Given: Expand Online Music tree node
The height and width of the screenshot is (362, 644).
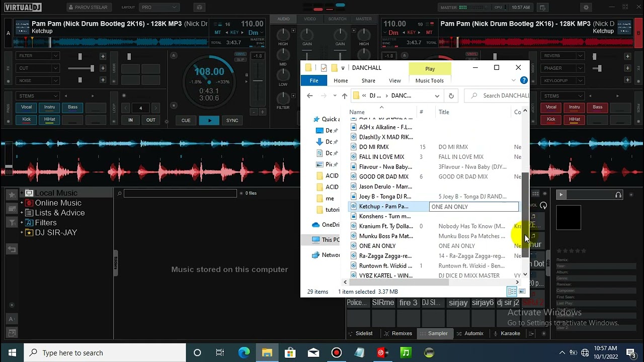Looking at the screenshot, I should click(22, 203).
